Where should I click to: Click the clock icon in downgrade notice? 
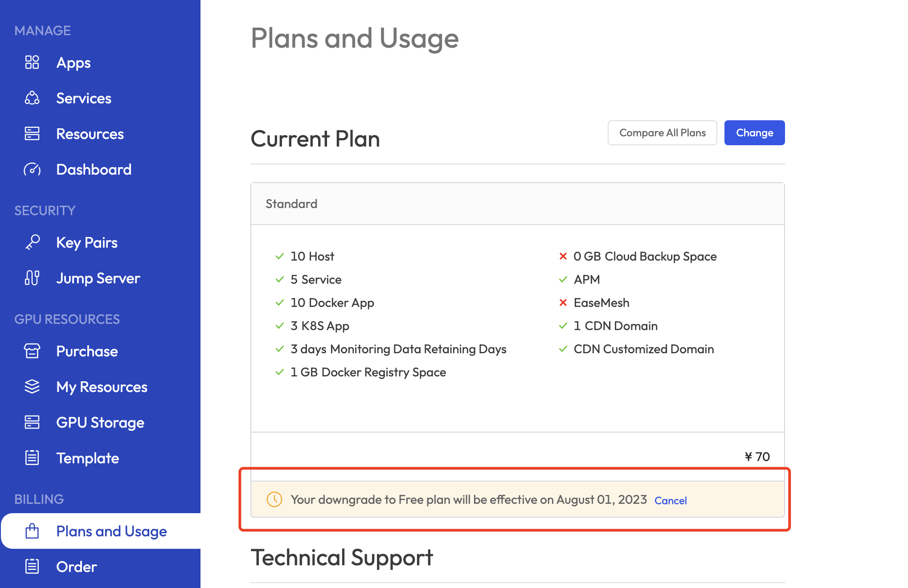click(274, 499)
